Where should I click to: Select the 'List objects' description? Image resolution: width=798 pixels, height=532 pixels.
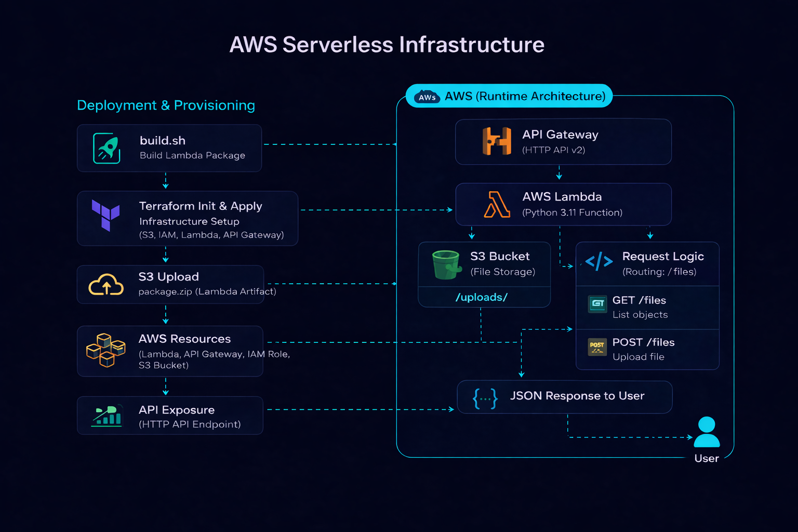coord(640,315)
